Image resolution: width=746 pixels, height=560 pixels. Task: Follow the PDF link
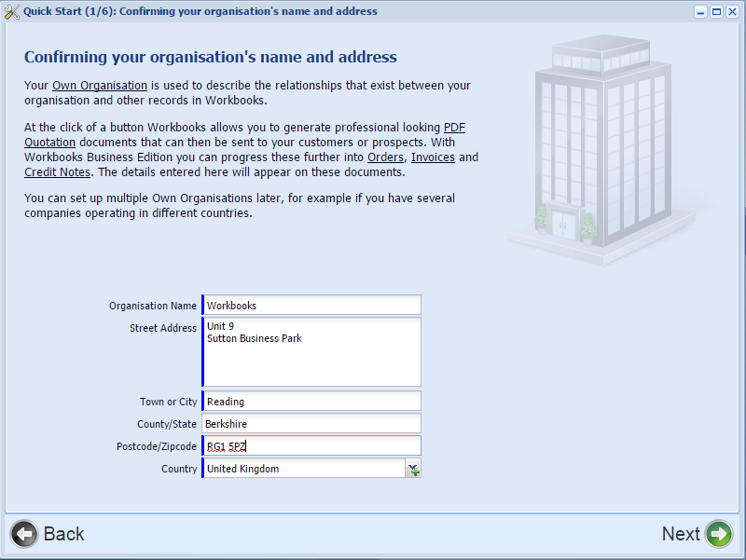tap(454, 128)
